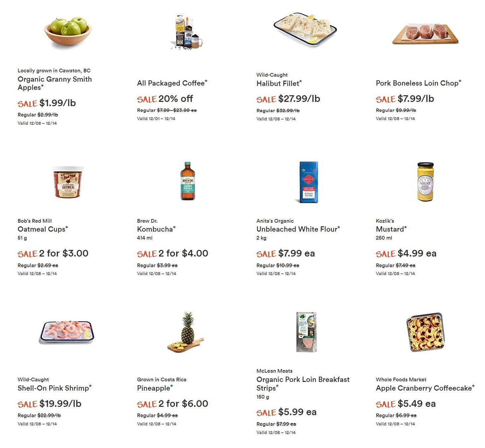The image size is (485, 448).
Task: Open Organic Granny Smith Apples product title
Action: [55, 83]
